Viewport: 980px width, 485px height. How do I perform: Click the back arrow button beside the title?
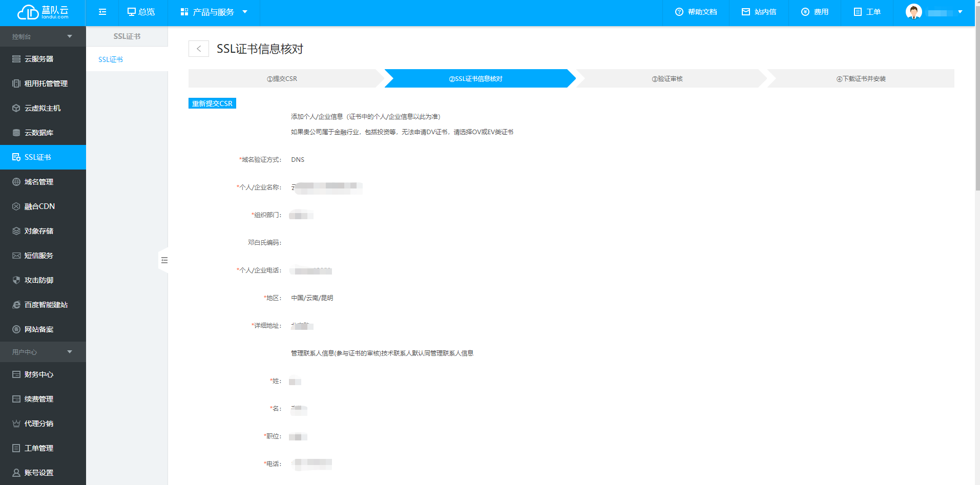tap(199, 49)
